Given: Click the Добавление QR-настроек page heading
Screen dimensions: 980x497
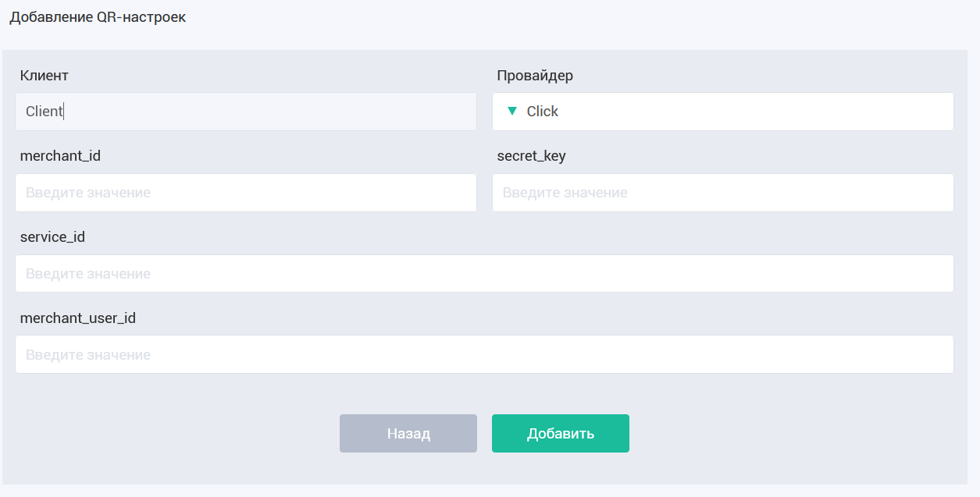Looking at the screenshot, I should pos(98,17).
